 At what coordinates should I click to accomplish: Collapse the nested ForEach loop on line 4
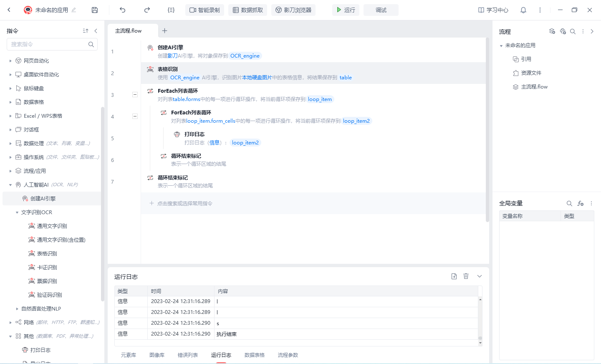pos(135,116)
